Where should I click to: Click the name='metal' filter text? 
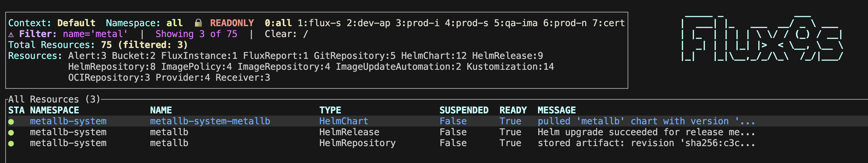click(x=95, y=34)
